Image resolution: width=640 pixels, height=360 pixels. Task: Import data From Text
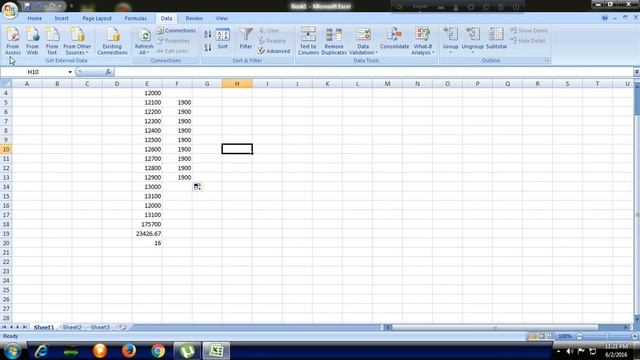pos(52,41)
